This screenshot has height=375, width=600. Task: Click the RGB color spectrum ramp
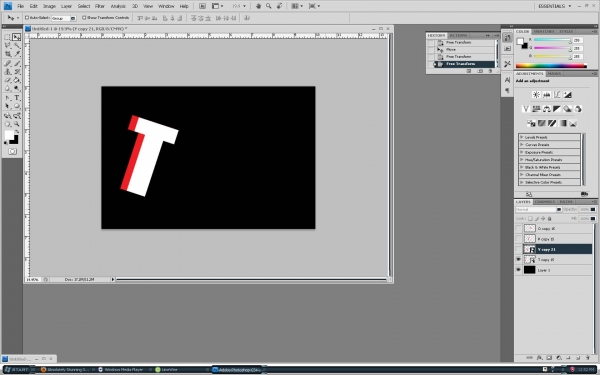coord(551,66)
